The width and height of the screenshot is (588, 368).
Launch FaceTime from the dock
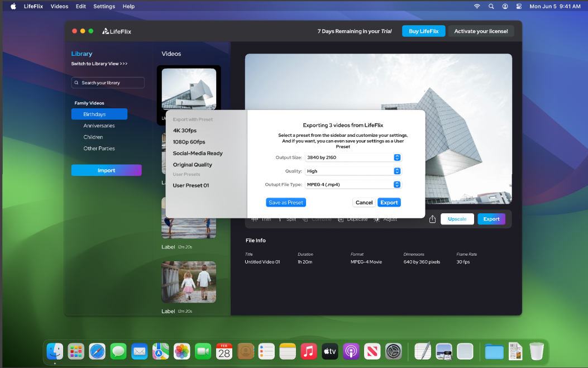pyautogui.click(x=203, y=352)
